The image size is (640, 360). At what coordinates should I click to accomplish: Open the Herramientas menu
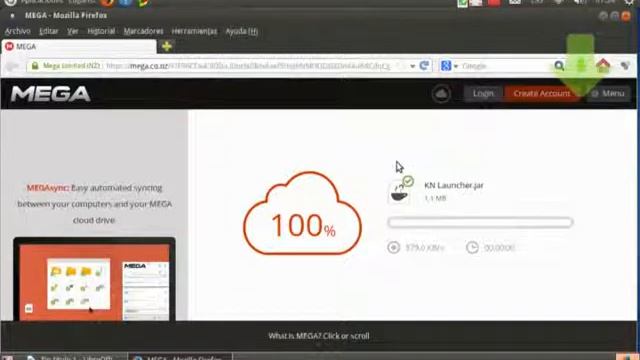[x=194, y=31]
